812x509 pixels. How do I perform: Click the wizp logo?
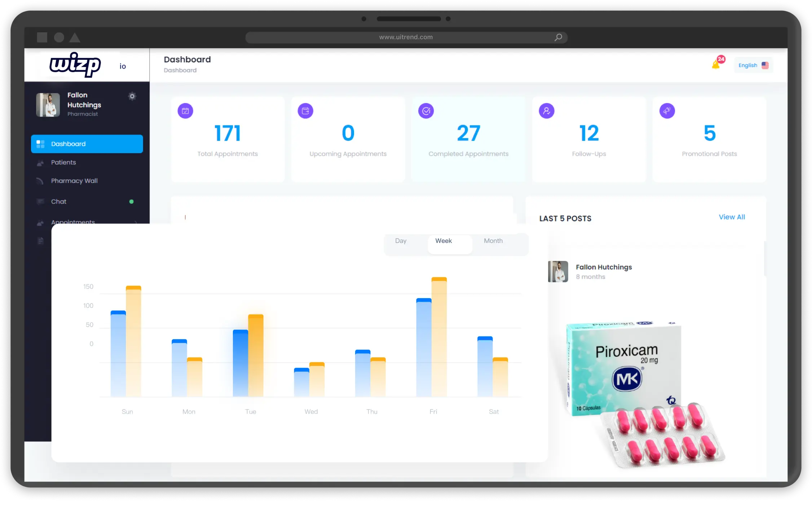75,65
